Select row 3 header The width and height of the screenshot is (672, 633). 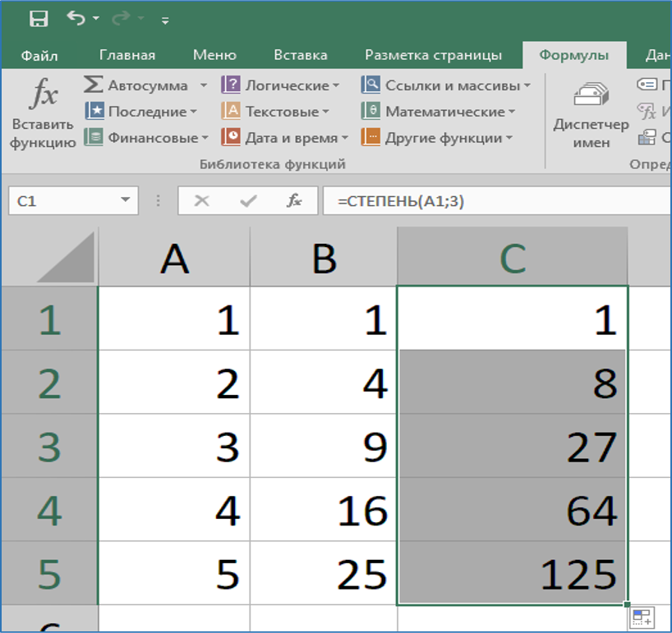(x=49, y=446)
